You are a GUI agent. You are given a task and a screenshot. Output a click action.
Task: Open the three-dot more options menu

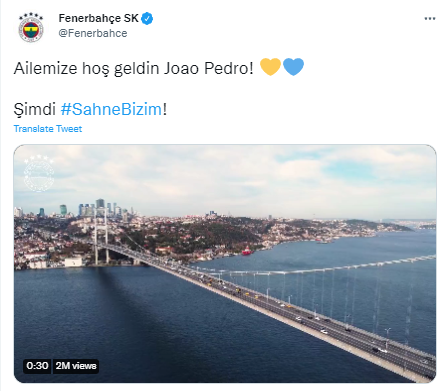coord(430,18)
